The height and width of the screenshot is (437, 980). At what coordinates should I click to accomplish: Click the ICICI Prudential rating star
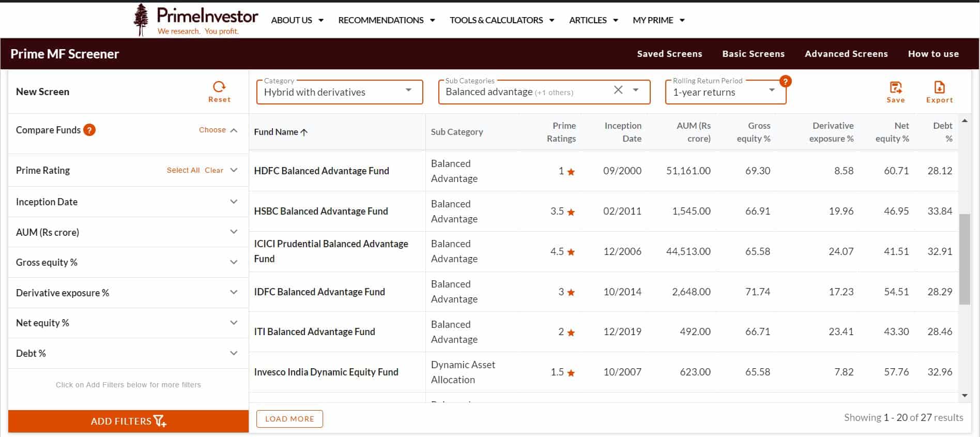[571, 252]
